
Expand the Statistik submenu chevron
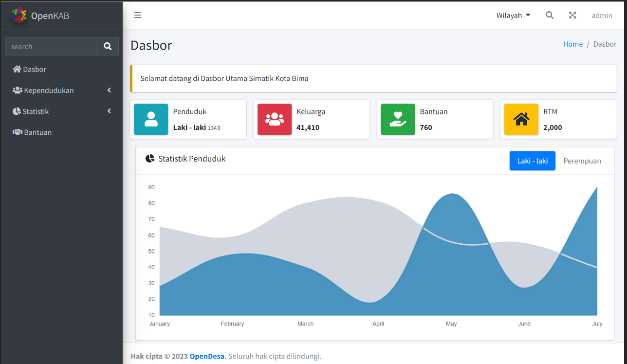pos(109,111)
